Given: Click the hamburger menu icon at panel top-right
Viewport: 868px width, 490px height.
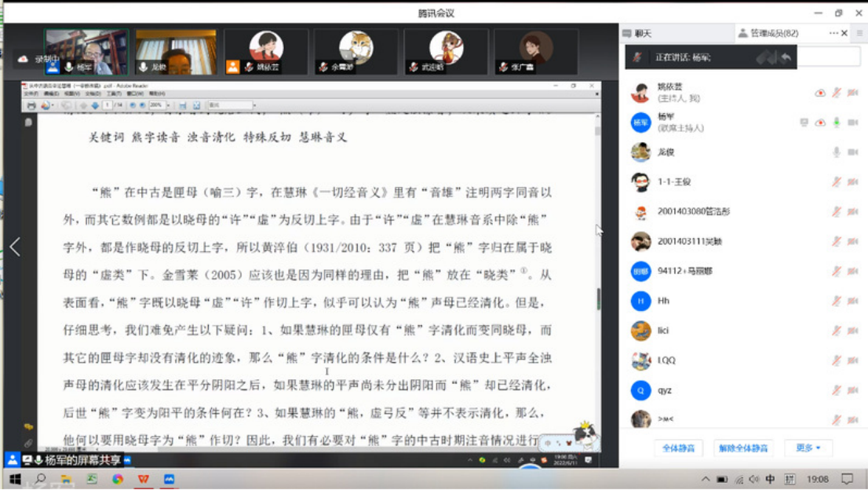Looking at the screenshot, I should coord(860,33).
